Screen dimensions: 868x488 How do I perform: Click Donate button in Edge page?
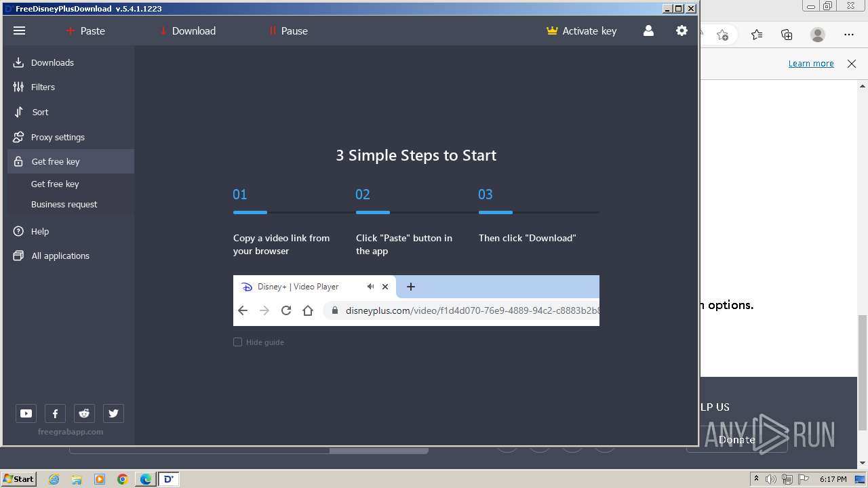(x=737, y=439)
